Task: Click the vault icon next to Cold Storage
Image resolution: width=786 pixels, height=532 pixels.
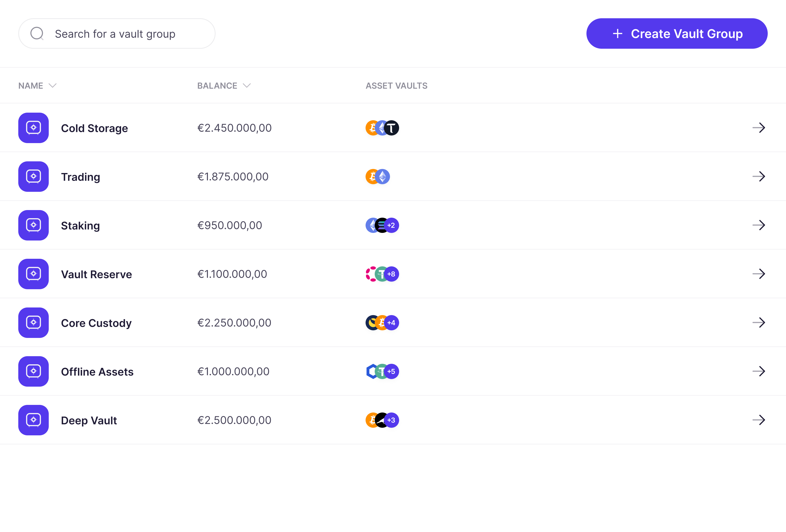Action: (x=34, y=128)
